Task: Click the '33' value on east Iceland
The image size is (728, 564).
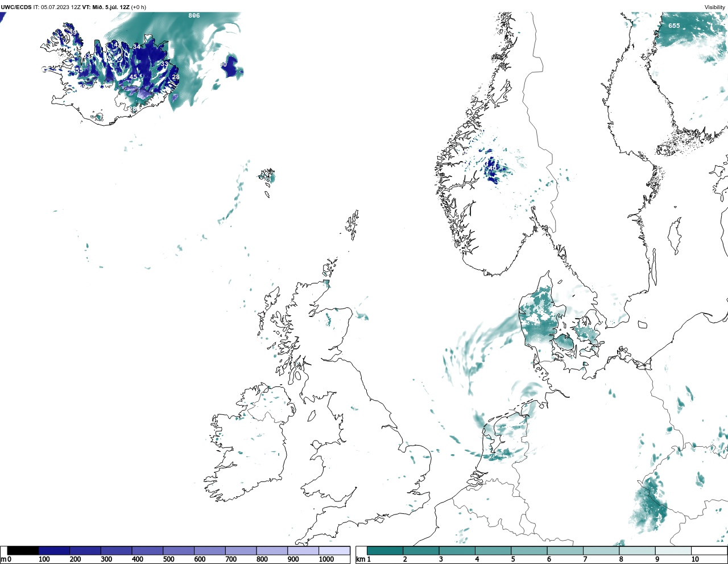Action: pos(164,64)
